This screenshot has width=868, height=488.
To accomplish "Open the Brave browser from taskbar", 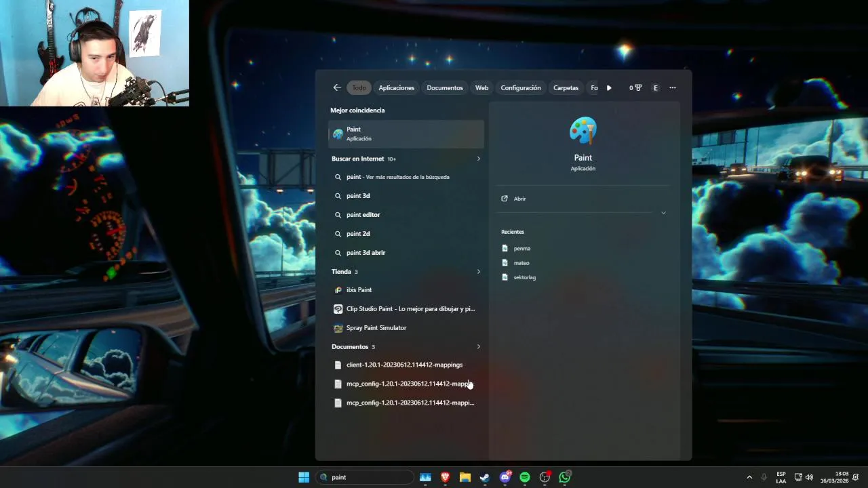I will (446, 477).
